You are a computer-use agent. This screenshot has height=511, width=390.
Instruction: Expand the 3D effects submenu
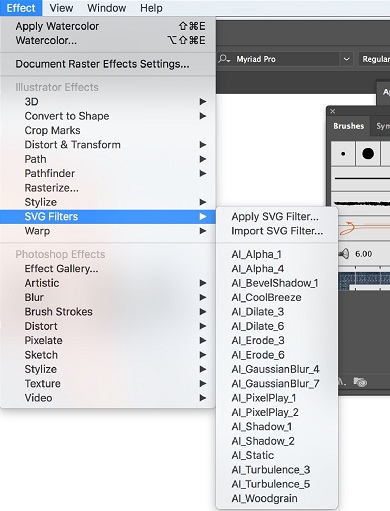(108, 101)
